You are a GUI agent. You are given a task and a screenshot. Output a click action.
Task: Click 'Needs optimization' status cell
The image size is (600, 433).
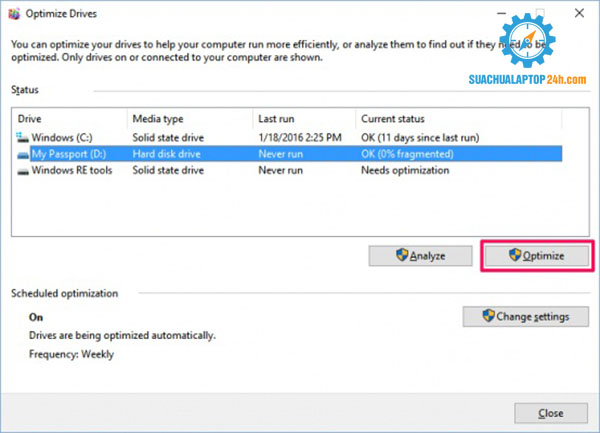point(405,170)
